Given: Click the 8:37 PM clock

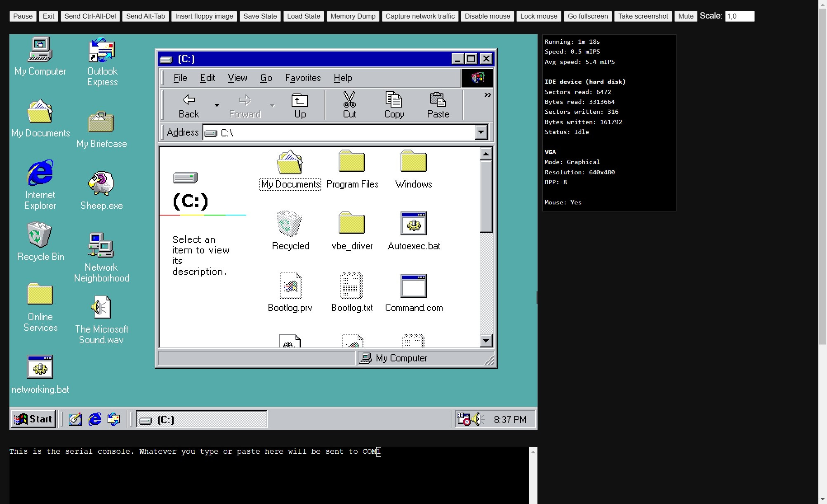Looking at the screenshot, I should 510,420.
